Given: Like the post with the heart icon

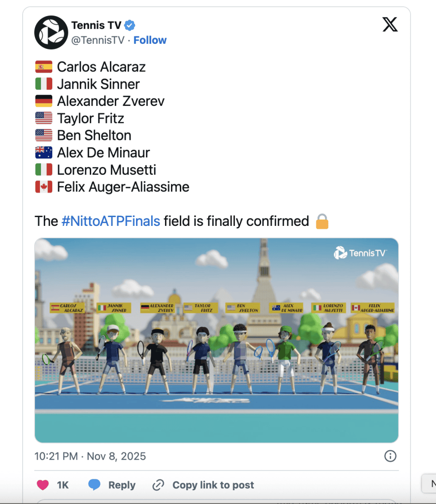Looking at the screenshot, I should pos(43,485).
